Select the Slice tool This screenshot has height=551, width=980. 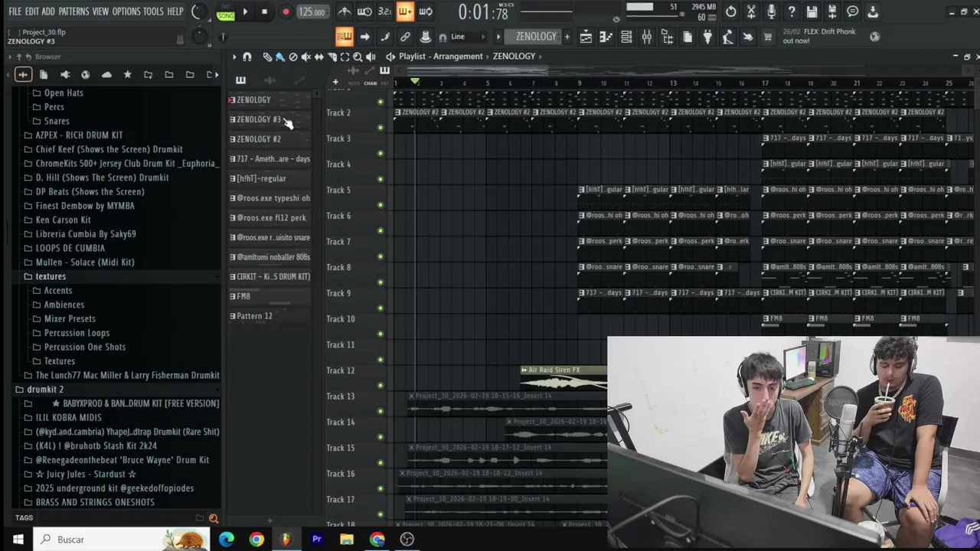click(332, 57)
